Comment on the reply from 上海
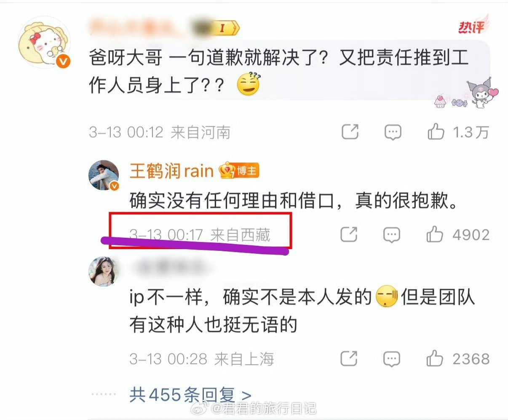This screenshot has height=420, width=508. pos(391,359)
